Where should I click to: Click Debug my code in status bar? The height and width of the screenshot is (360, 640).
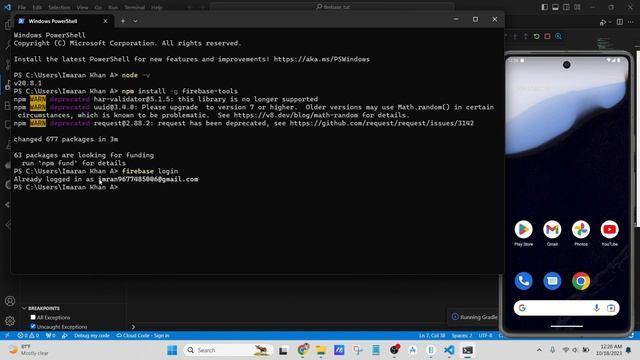tap(92, 336)
